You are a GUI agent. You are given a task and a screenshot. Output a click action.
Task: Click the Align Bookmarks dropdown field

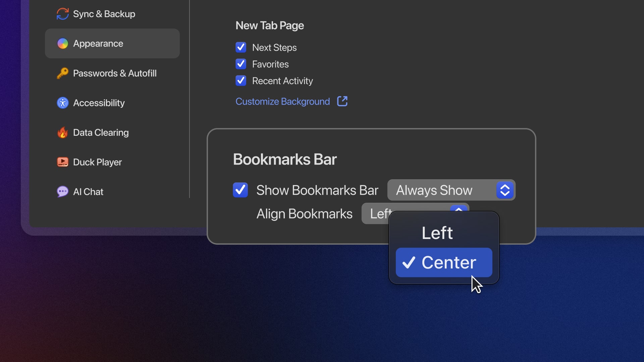tap(415, 214)
